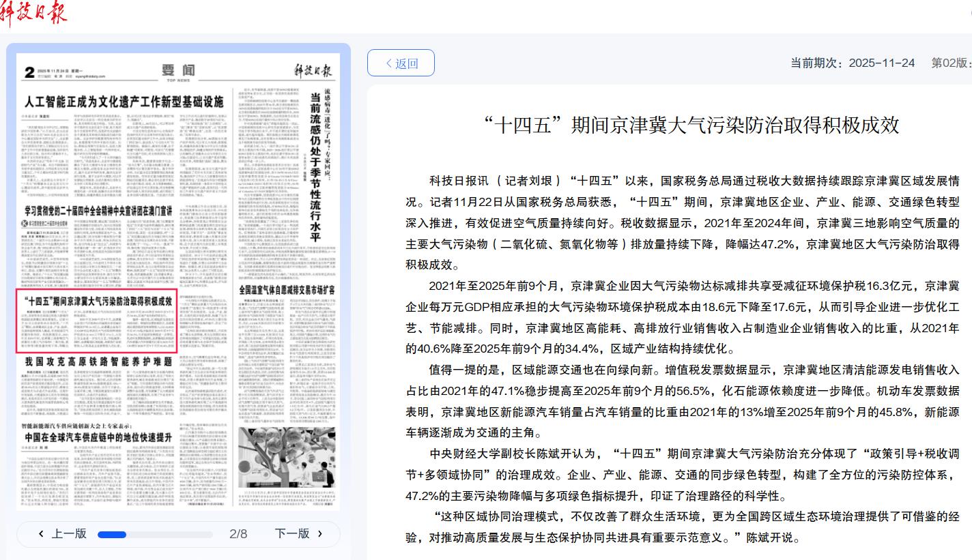Go to next page with 下一版
This screenshot has width=972, height=560.
(298, 533)
